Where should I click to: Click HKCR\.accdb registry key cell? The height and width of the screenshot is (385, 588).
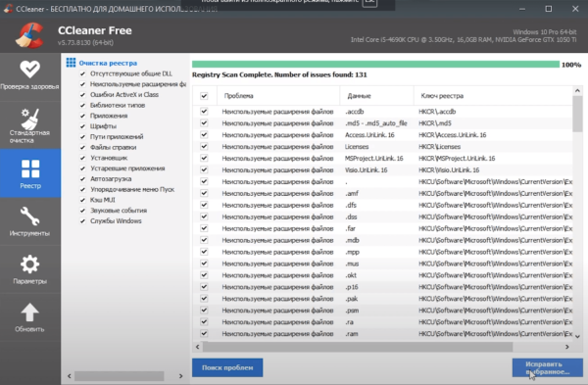437,112
